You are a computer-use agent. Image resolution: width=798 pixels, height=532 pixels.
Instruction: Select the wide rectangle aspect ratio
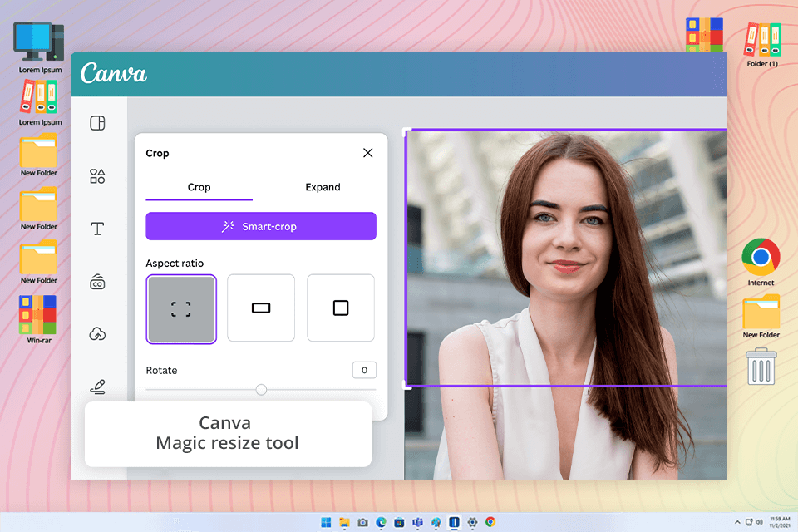(261, 308)
